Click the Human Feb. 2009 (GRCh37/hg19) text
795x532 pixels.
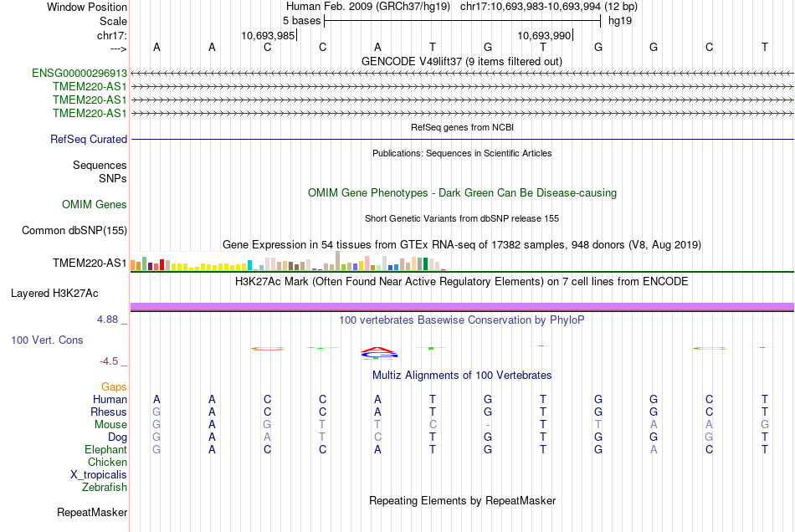pos(368,7)
